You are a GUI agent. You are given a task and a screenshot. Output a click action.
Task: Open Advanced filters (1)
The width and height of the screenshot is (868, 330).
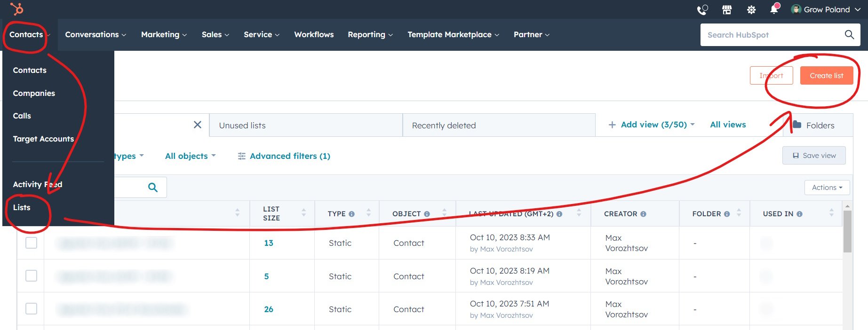click(284, 156)
